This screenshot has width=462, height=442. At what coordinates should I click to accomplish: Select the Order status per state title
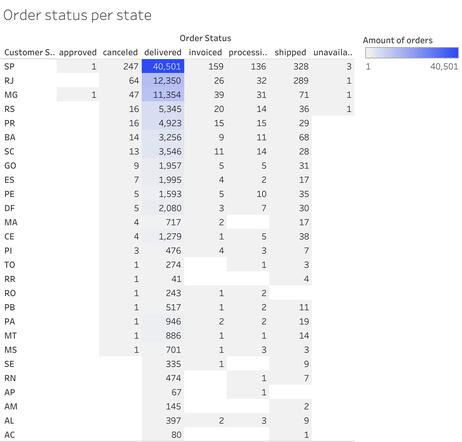[77, 15]
